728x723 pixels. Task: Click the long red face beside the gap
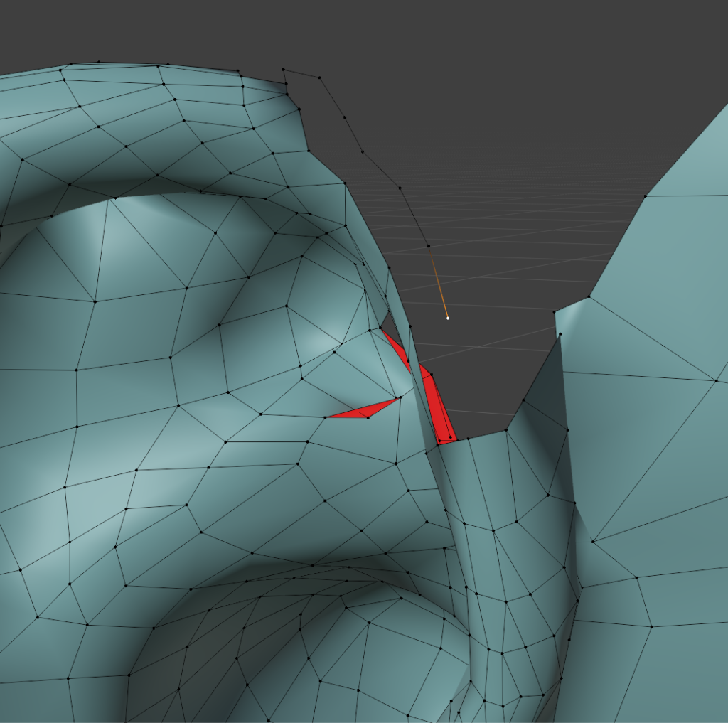click(436, 405)
